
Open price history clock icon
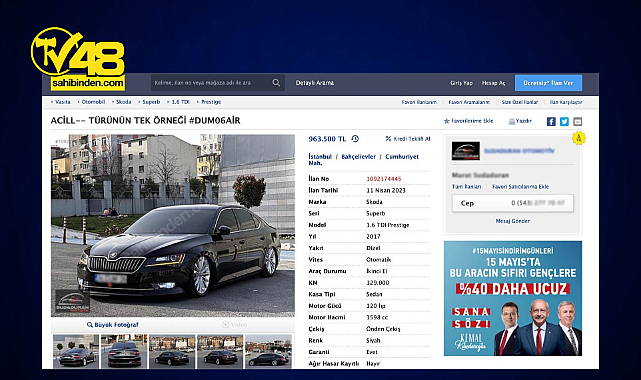[x=355, y=139]
